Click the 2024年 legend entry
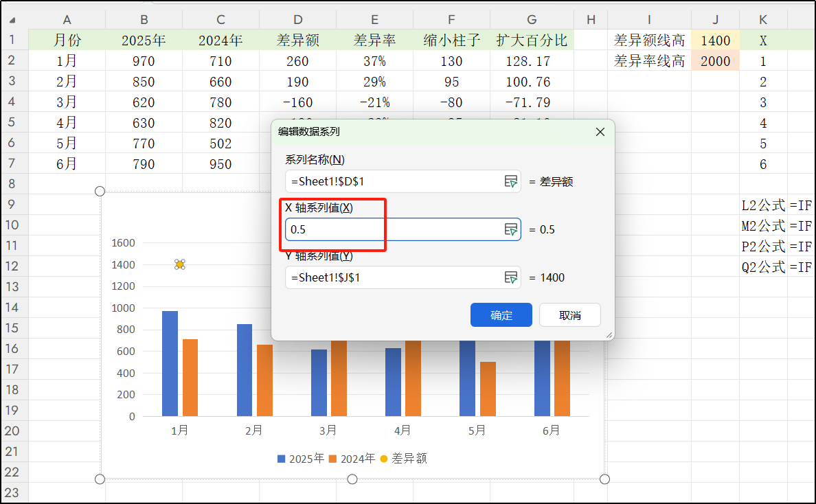The image size is (816, 504). coord(352,459)
